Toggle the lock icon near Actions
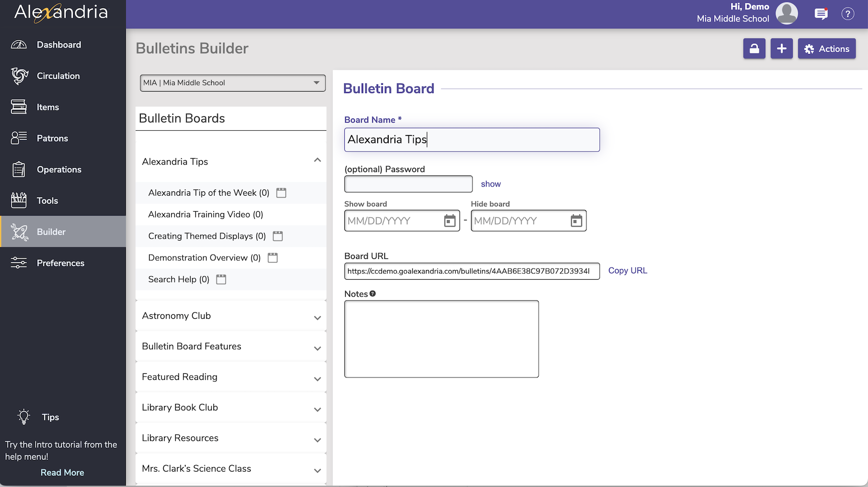Image resolution: width=868 pixels, height=487 pixels. tap(754, 48)
